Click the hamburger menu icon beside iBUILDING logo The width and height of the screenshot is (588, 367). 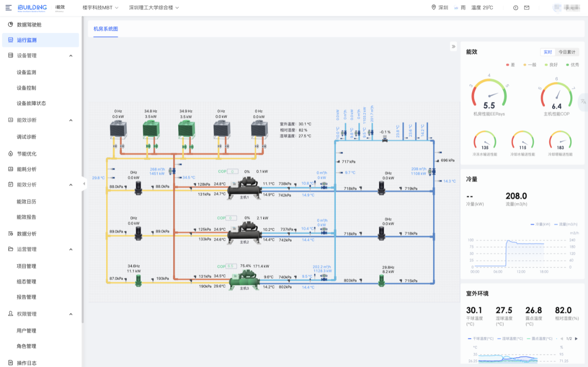coord(9,7)
